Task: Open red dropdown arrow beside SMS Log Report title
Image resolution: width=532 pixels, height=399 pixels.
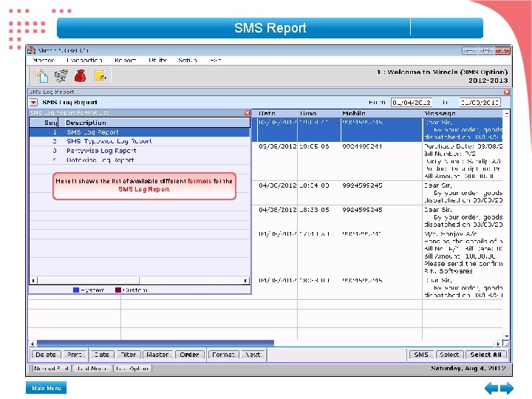Action: [33, 102]
